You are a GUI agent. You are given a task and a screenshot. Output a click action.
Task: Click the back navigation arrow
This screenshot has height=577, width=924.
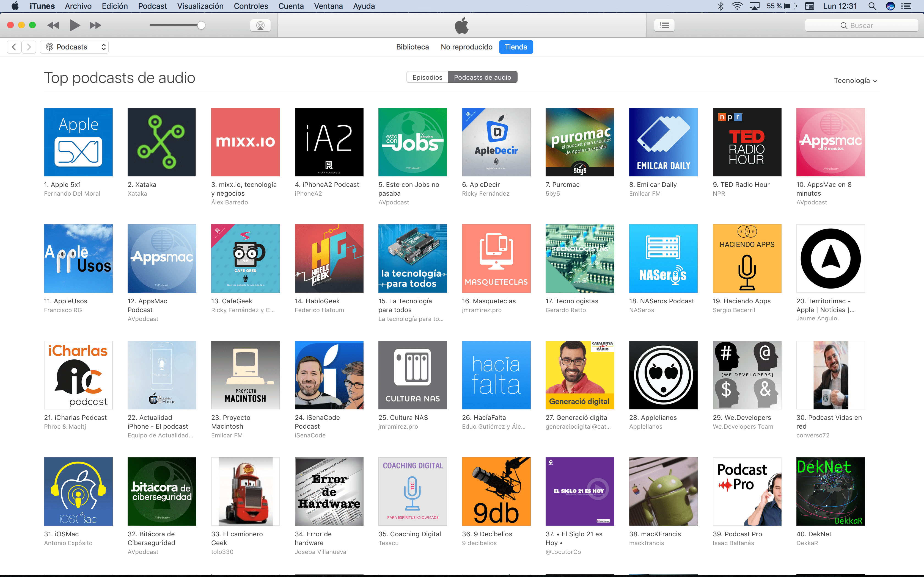click(x=14, y=46)
